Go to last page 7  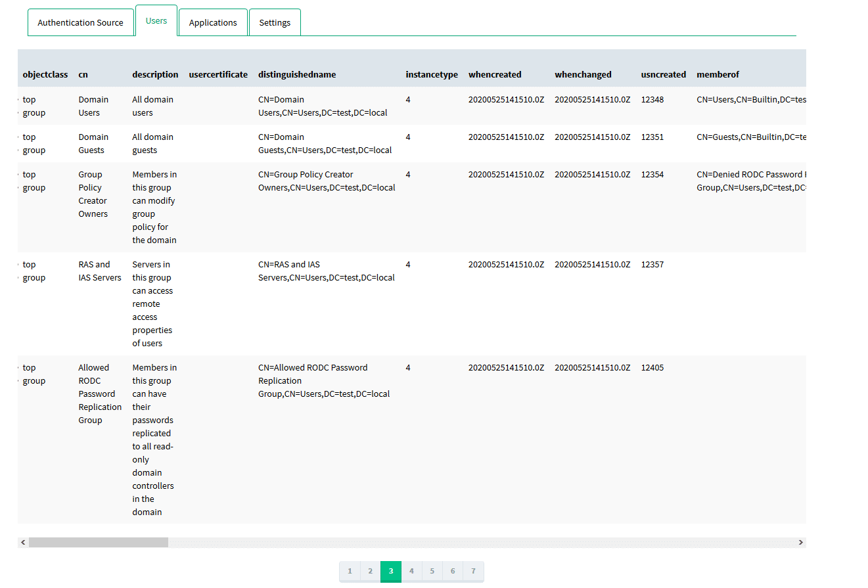click(x=473, y=571)
